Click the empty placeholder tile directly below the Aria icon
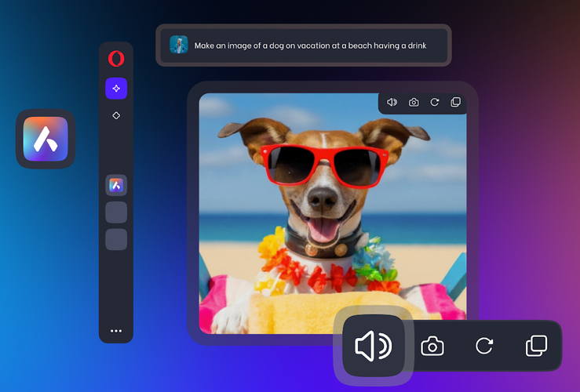This screenshot has height=392, width=580. click(x=116, y=212)
